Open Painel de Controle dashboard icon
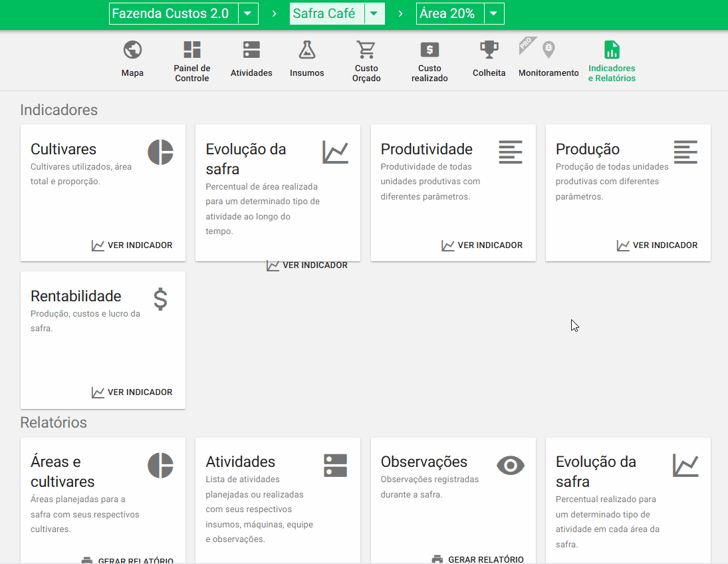The height and width of the screenshot is (564, 728). point(192,50)
